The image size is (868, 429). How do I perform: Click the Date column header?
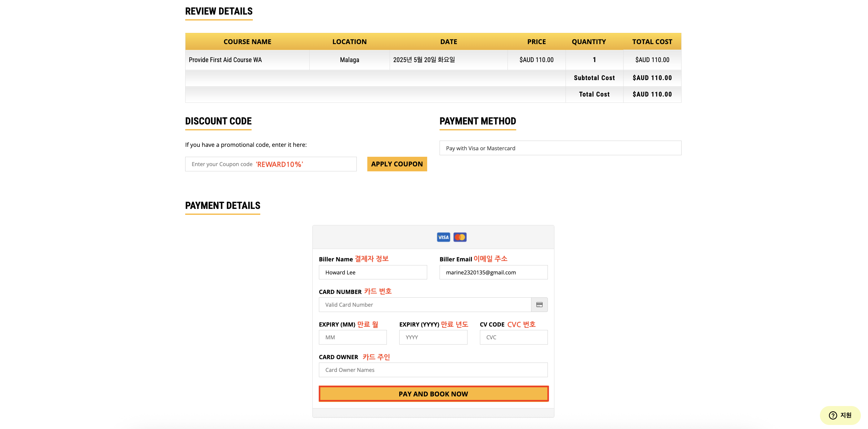[x=449, y=42]
